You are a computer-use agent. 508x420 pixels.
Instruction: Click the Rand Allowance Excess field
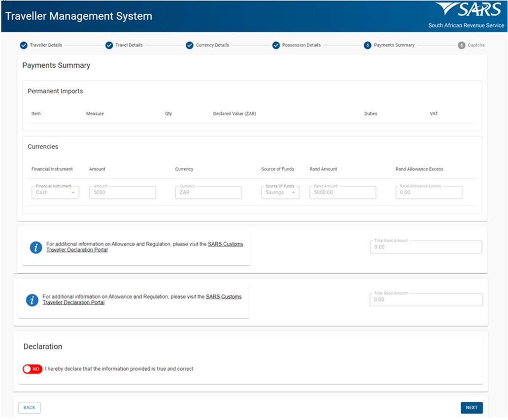point(429,193)
